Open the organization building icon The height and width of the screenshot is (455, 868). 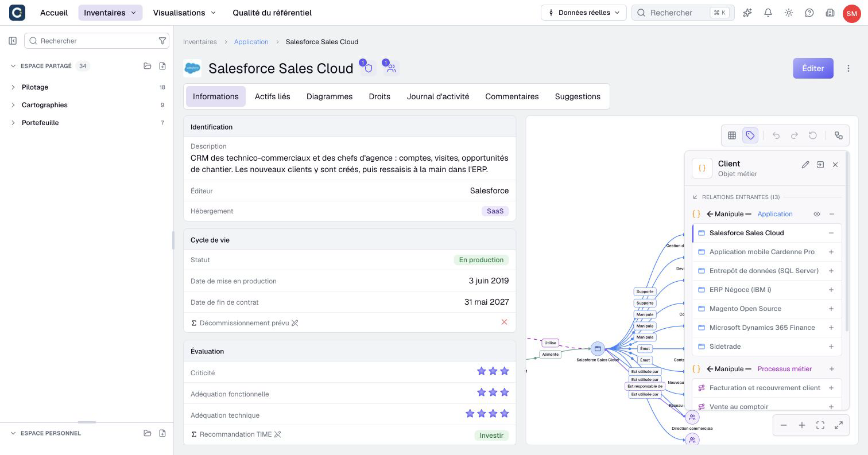(x=830, y=13)
